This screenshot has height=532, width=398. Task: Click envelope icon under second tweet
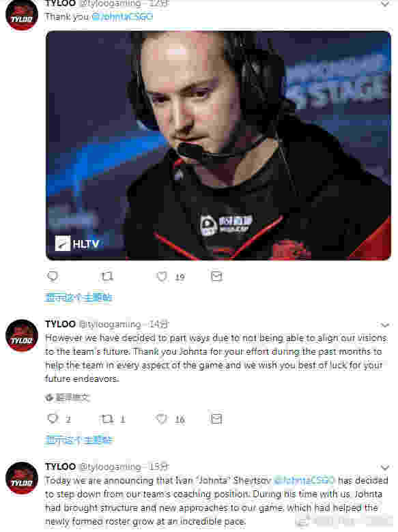(x=216, y=419)
